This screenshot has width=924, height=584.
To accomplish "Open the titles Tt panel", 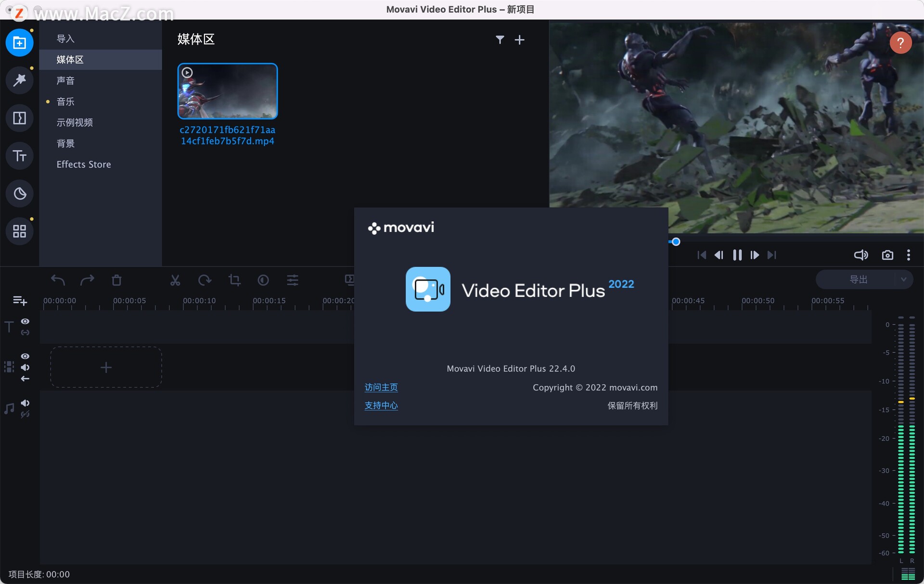I will [x=19, y=156].
